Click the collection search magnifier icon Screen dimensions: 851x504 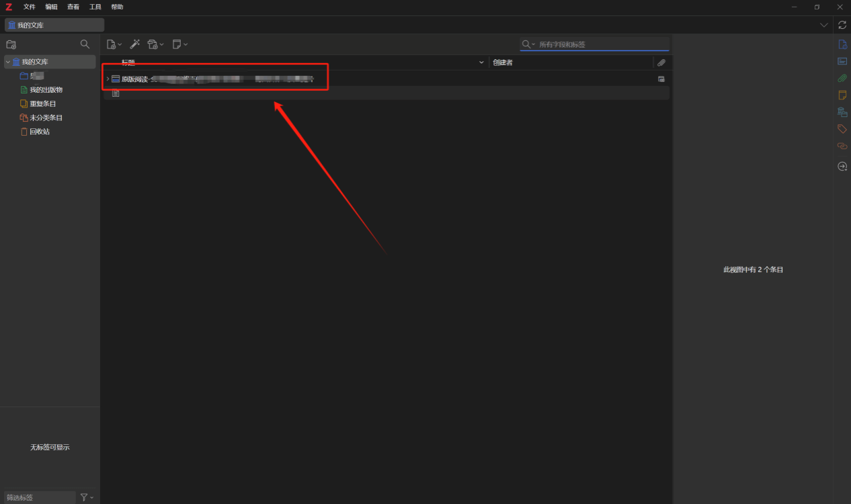pos(85,44)
